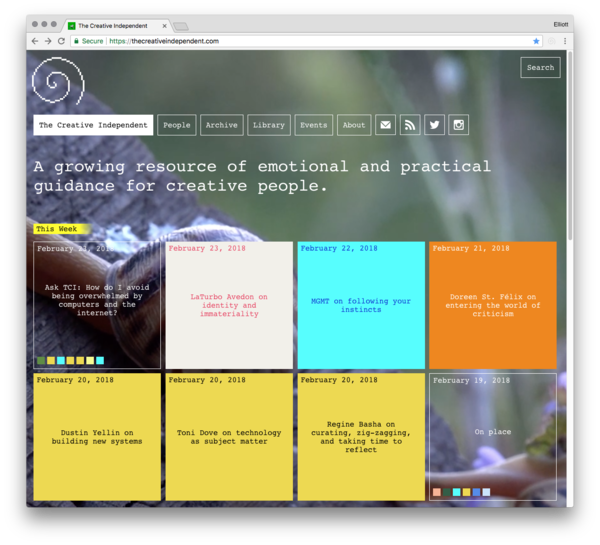The image size is (600, 545).
Task: Click the green swatch on Ask TCI card
Action: (41, 360)
